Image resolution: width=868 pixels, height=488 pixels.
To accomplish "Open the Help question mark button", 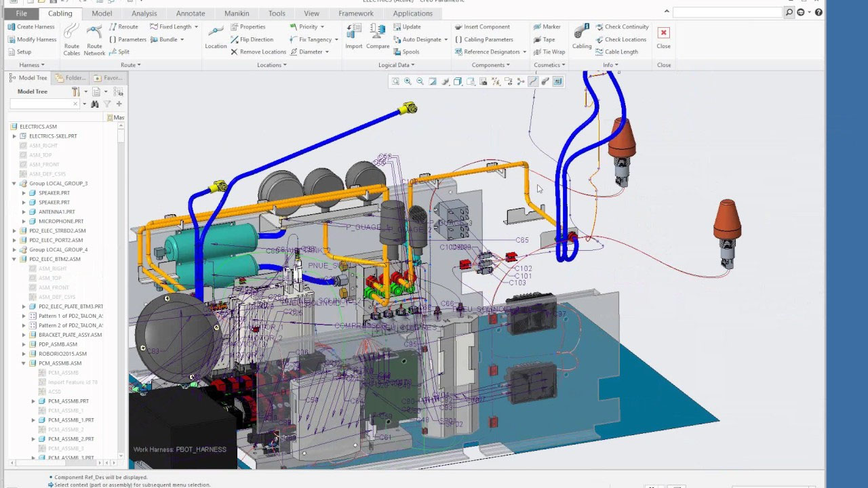I will (818, 13).
